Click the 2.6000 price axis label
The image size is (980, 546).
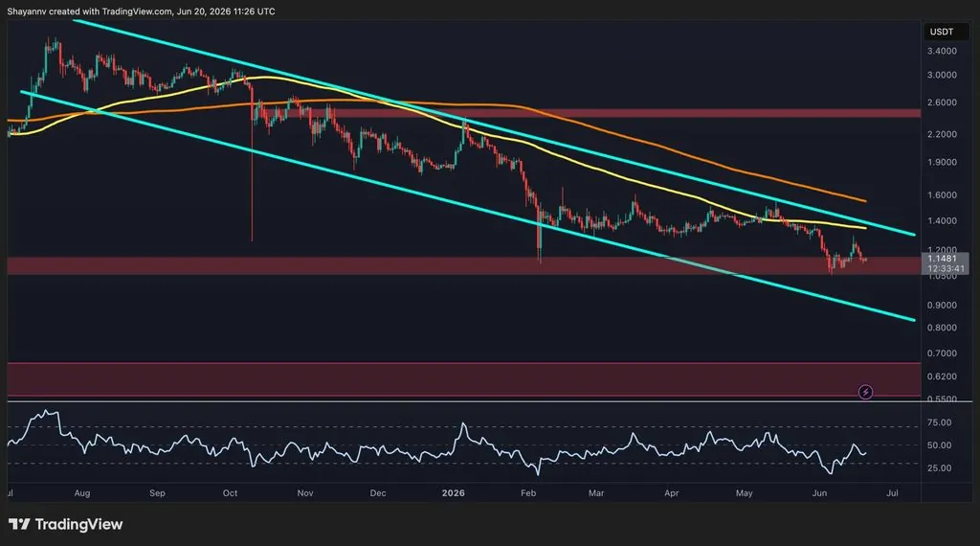942,102
